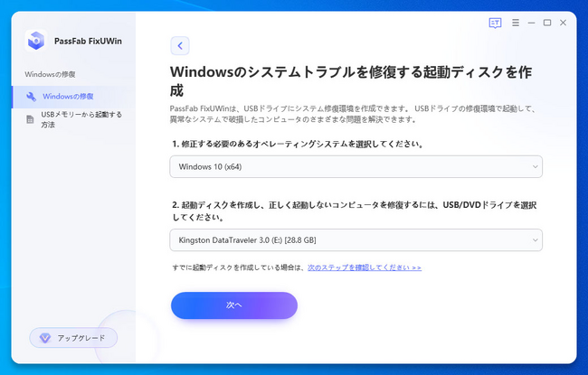Click the description paragraph starting PassFab FixUWinは
This screenshot has height=375, width=588.
point(353,114)
